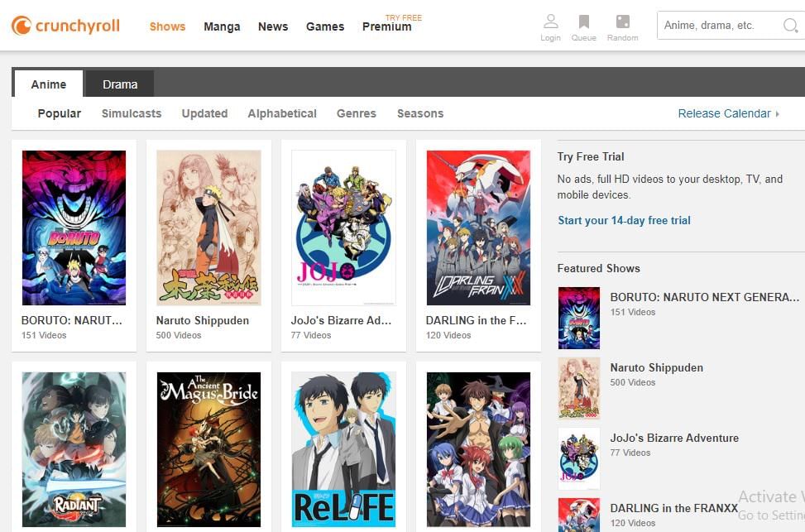805x532 pixels.
Task: Click inside the anime search field
Action: click(x=718, y=26)
